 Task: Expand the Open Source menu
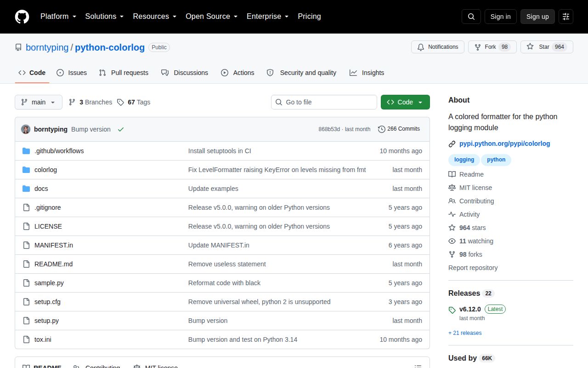click(211, 17)
